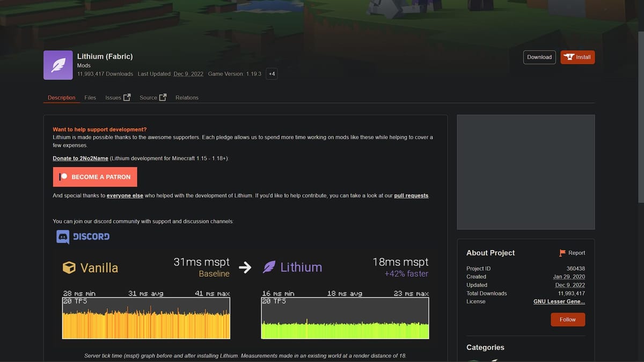The image size is (644, 362).
Task: Switch to the Files tab
Action: pyautogui.click(x=90, y=98)
